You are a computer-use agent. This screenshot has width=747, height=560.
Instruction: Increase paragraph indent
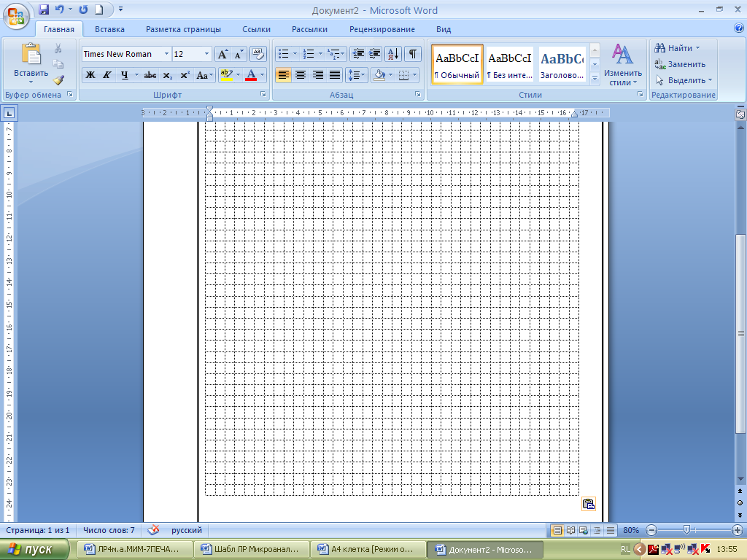click(374, 54)
